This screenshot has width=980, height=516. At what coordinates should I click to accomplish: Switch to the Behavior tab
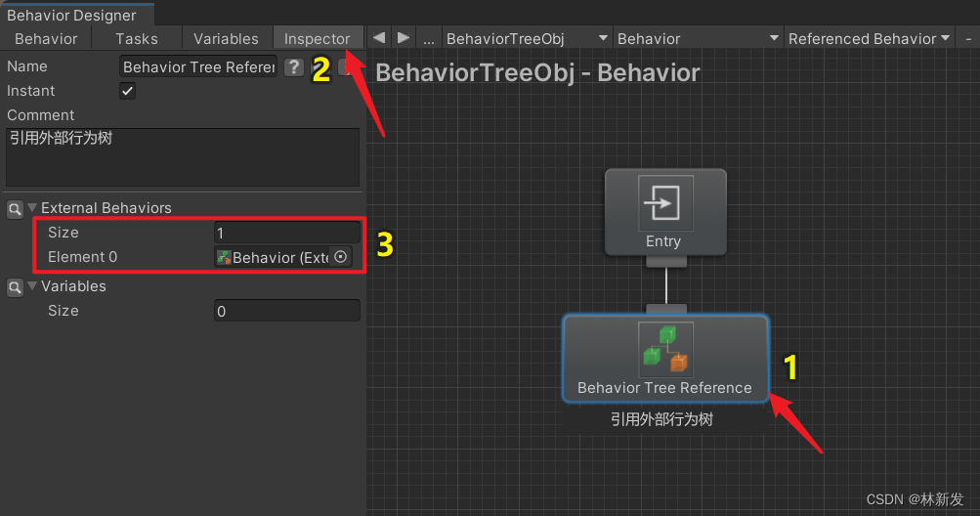(x=46, y=39)
